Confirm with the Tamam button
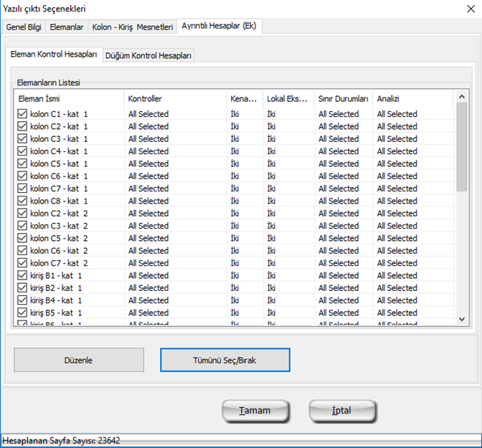Screen dimensions: 482x448 point(255,411)
